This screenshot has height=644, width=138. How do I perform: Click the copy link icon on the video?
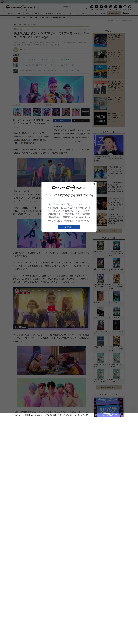83,290
